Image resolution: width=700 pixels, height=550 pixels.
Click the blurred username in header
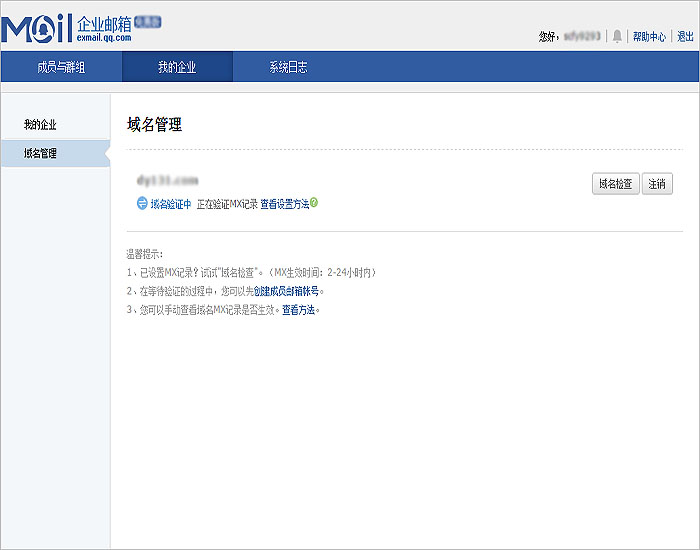point(582,37)
